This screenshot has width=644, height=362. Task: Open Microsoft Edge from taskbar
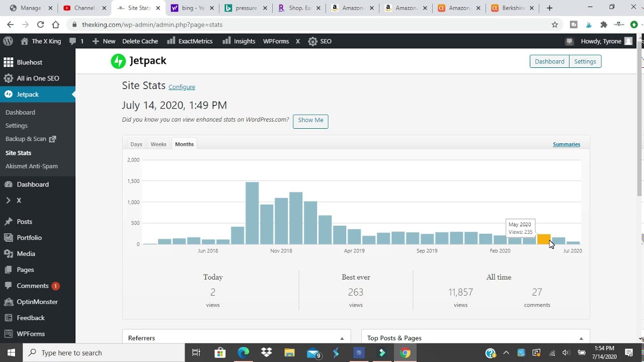coord(243,352)
